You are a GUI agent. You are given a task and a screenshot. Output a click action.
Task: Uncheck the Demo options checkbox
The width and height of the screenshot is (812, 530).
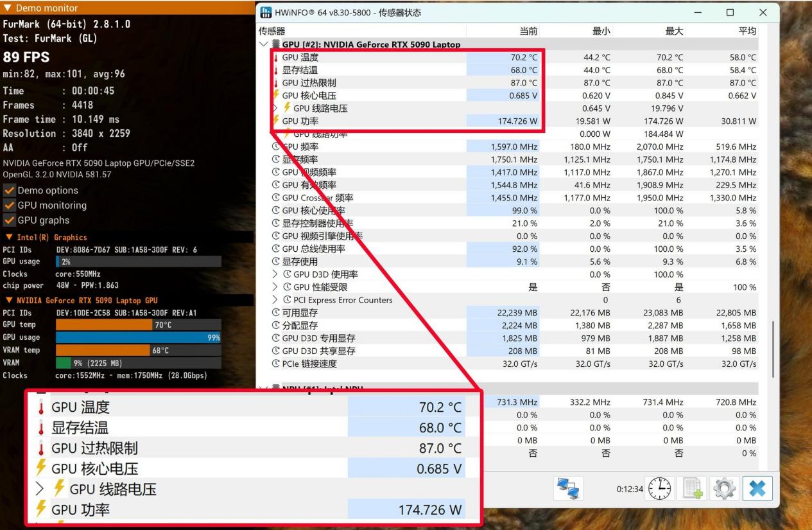(9, 191)
